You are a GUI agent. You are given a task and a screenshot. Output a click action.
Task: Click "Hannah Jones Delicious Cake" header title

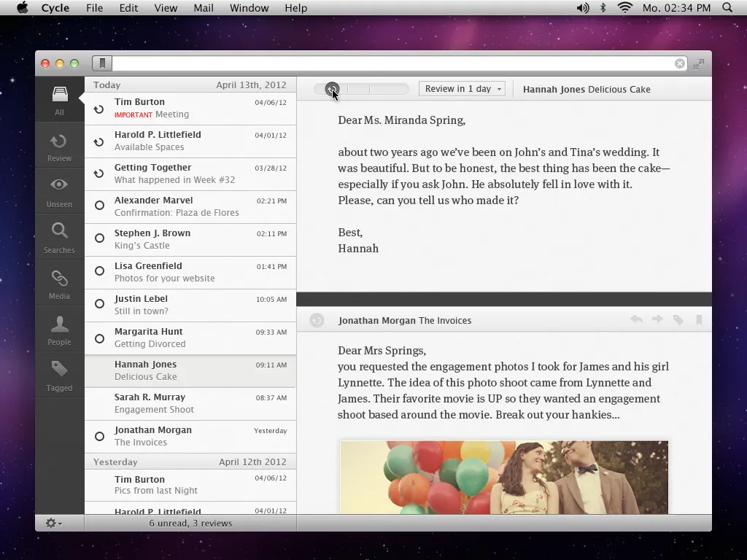(587, 90)
